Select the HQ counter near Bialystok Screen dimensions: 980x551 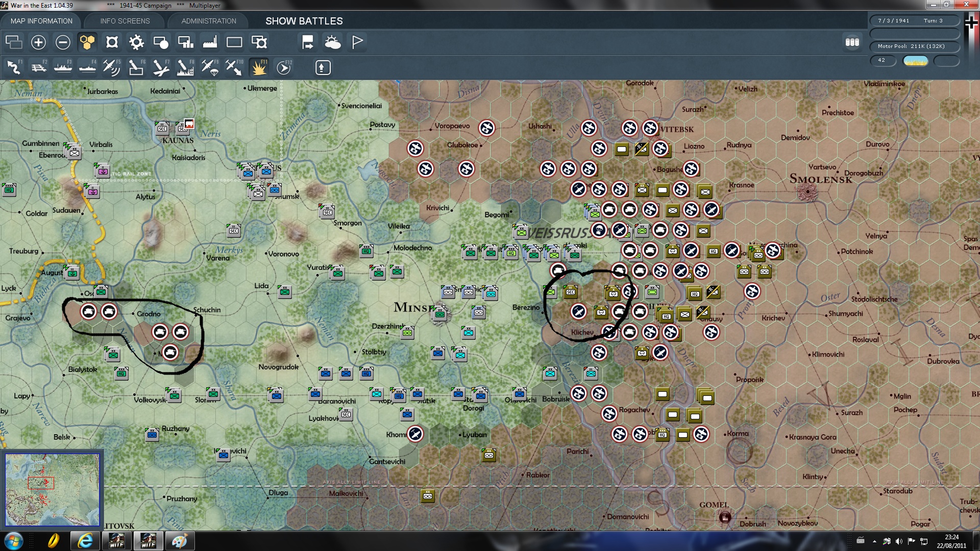pos(121,373)
